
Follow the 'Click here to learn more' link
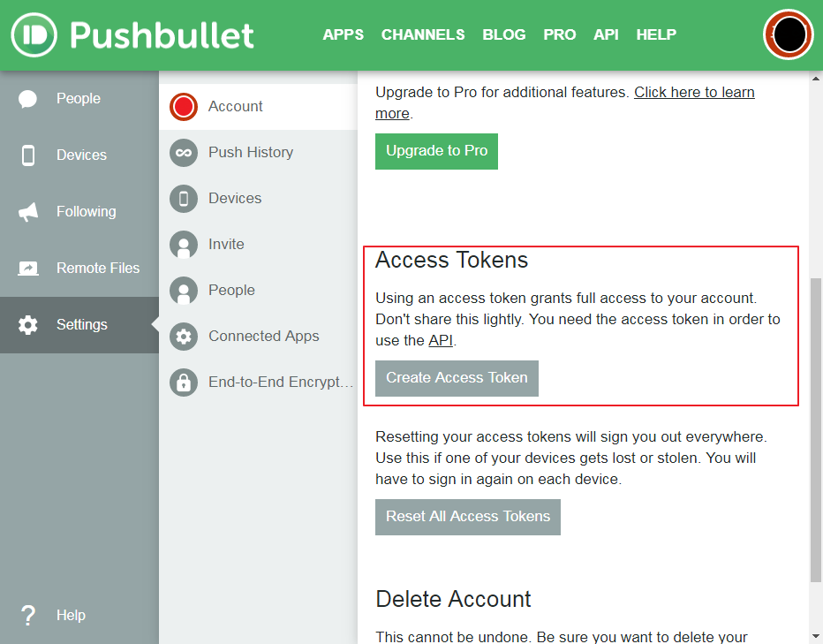pyautogui.click(x=694, y=93)
